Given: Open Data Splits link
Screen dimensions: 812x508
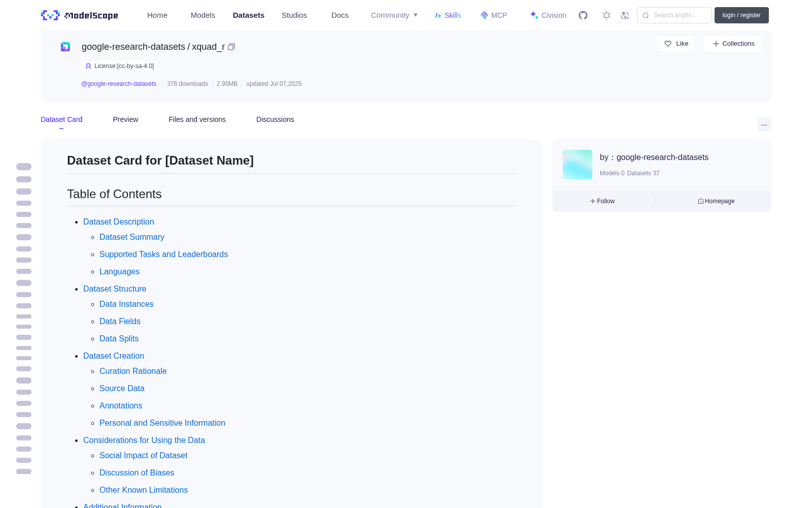Looking at the screenshot, I should (x=119, y=338).
